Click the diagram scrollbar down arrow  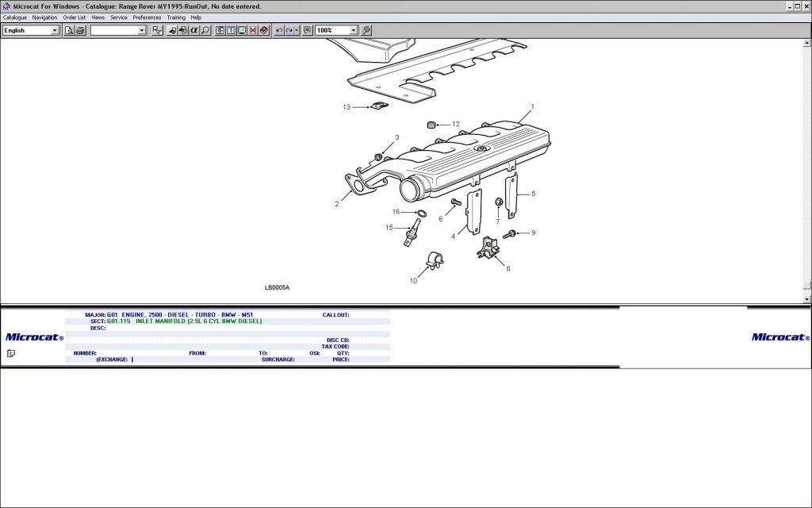807,299
